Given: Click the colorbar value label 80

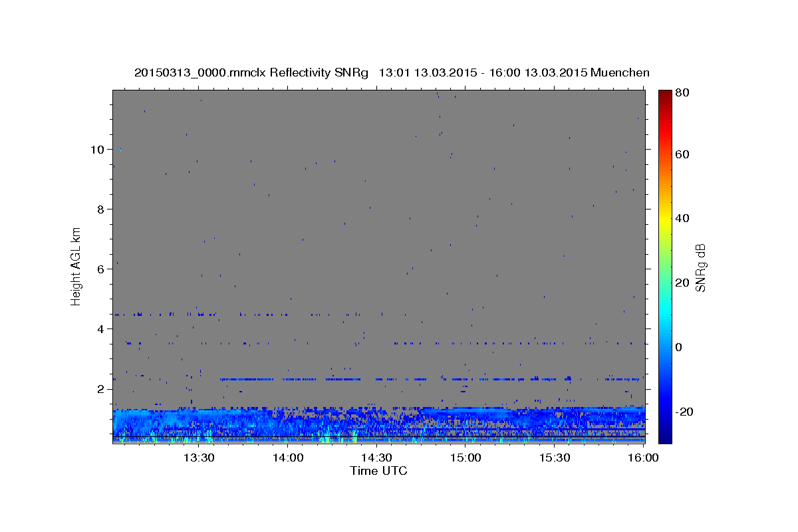Looking at the screenshot, I should pyautogui.click(x=684, y=93).
